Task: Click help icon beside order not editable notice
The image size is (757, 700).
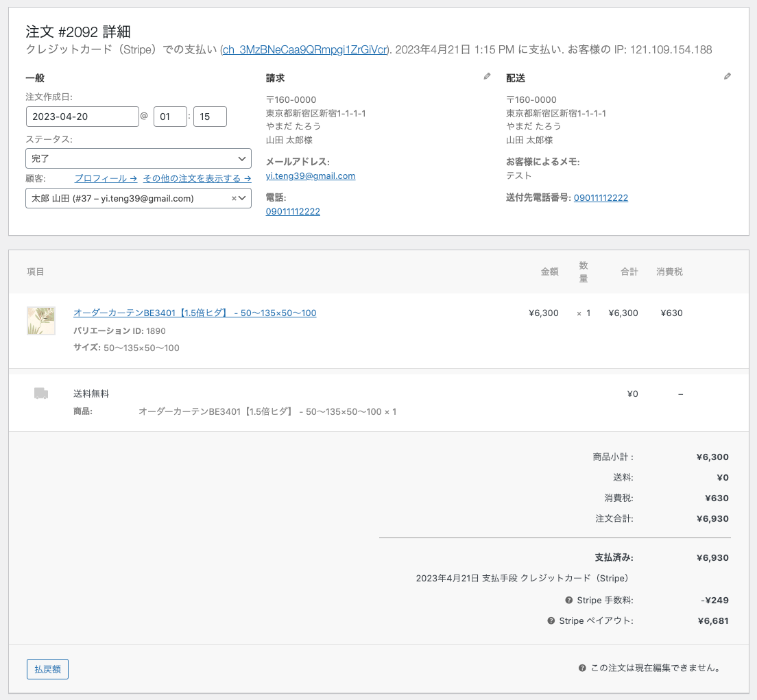Action: [x=582, y=668]
